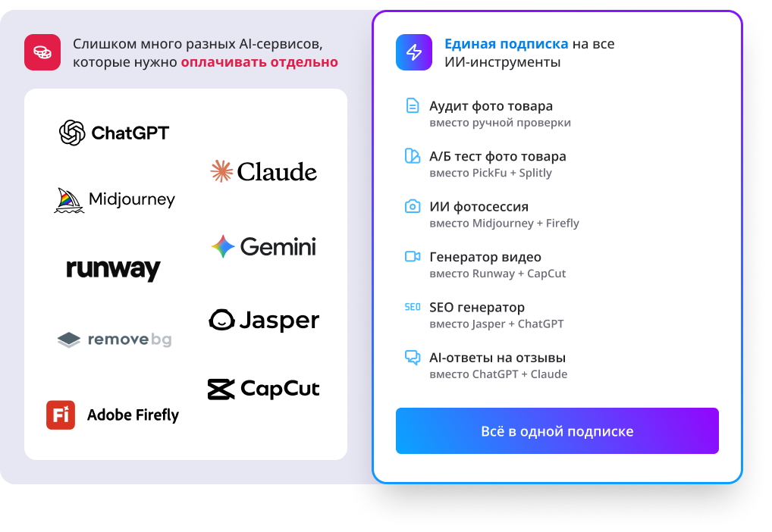Click the video camera icon beside Генератор видео

click(413, 256)
